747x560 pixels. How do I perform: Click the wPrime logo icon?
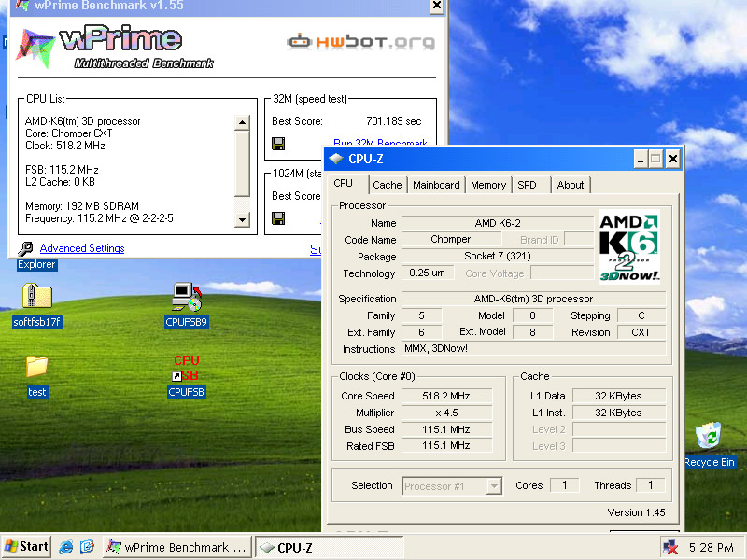tap(35, 49)
